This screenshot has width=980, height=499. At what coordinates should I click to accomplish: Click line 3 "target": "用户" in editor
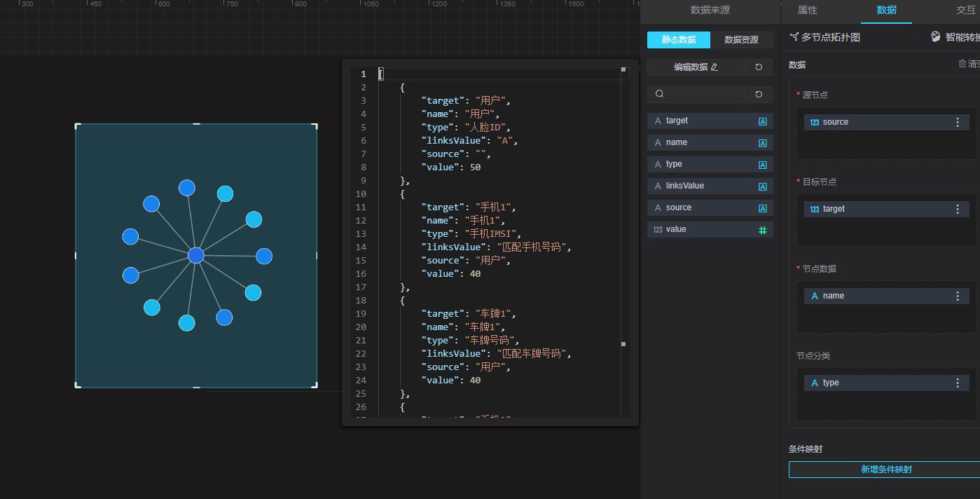tap(465, 101)
